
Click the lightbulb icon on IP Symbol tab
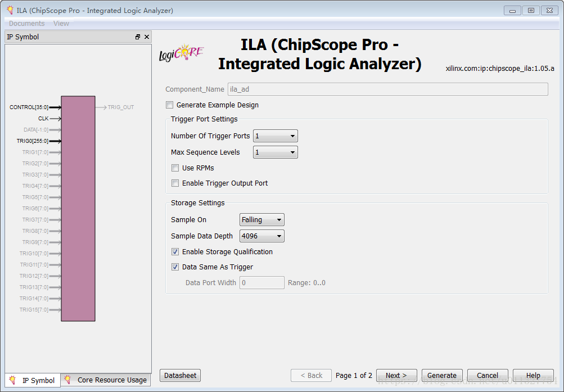12,380
